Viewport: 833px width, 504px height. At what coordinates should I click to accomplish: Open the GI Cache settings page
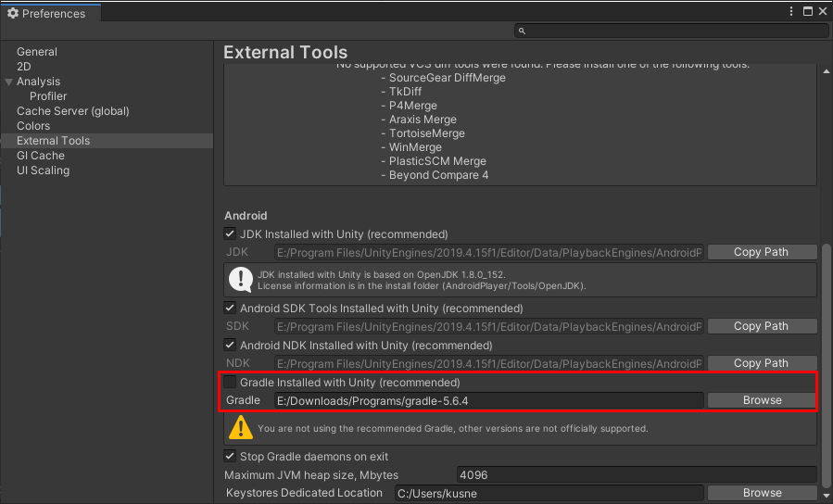tap(41, 156)
